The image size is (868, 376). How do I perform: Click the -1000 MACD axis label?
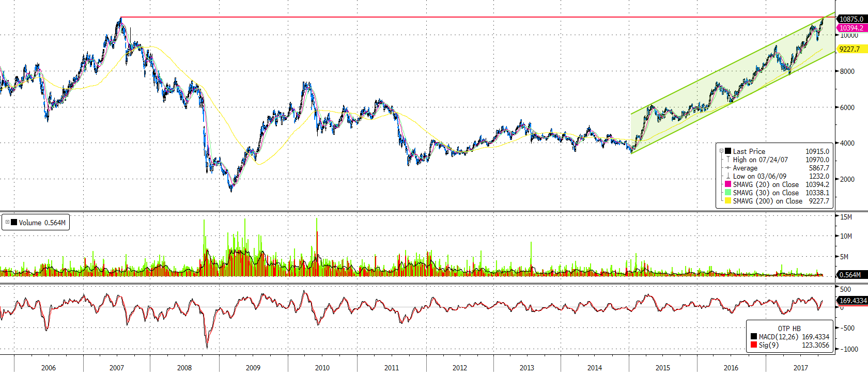[x=849, y=349]
